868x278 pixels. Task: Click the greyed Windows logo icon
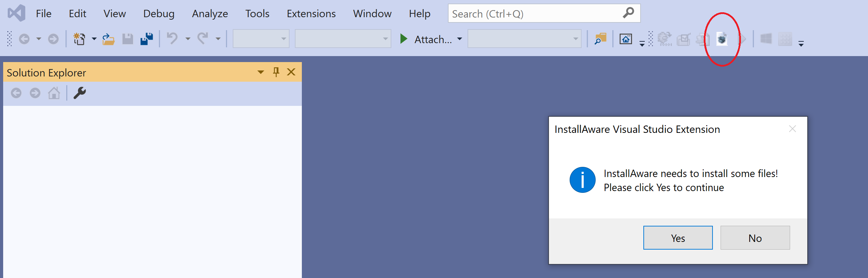click(x=766, y=39)
